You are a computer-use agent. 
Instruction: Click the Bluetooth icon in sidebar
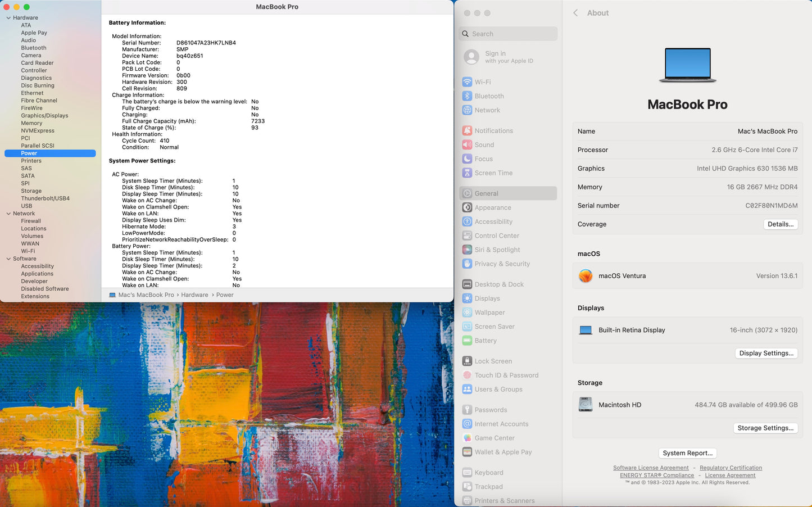tap(467, 96)
